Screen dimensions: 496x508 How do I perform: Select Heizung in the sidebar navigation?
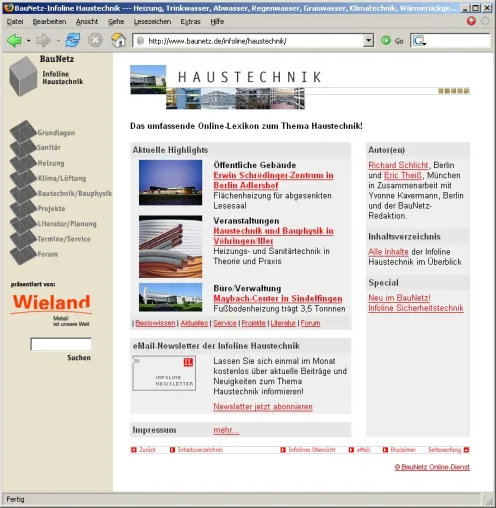[51, 163]
